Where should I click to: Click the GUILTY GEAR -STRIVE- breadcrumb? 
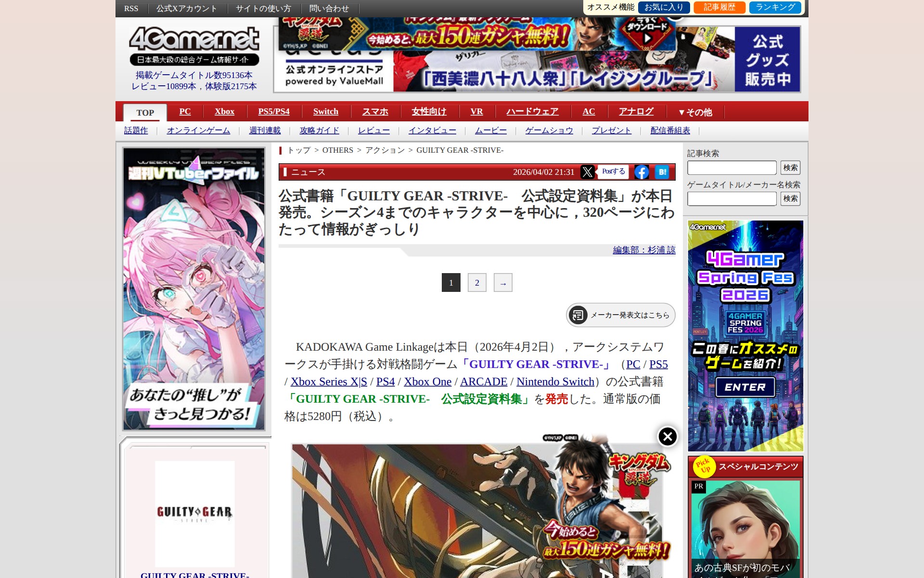[x=460, y=150]
